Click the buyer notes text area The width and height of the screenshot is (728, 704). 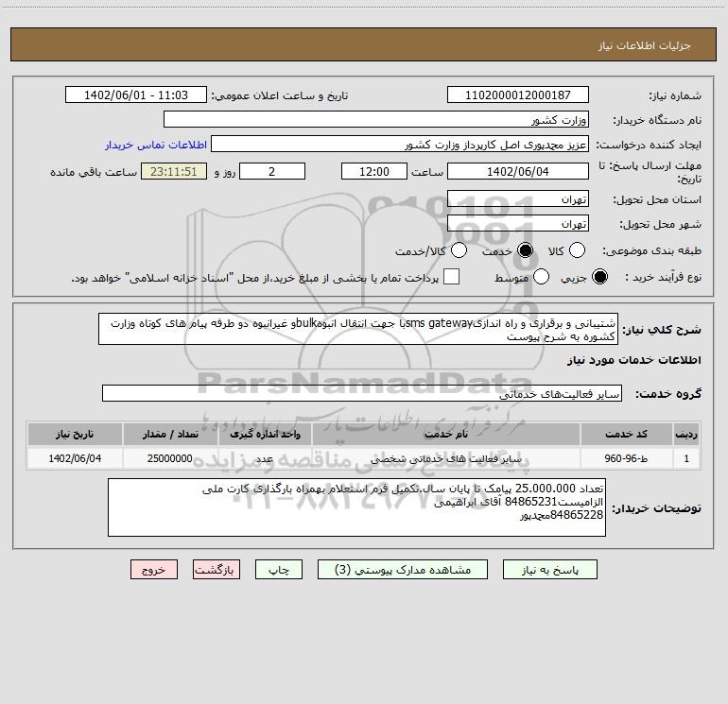(x=356, y=507)
